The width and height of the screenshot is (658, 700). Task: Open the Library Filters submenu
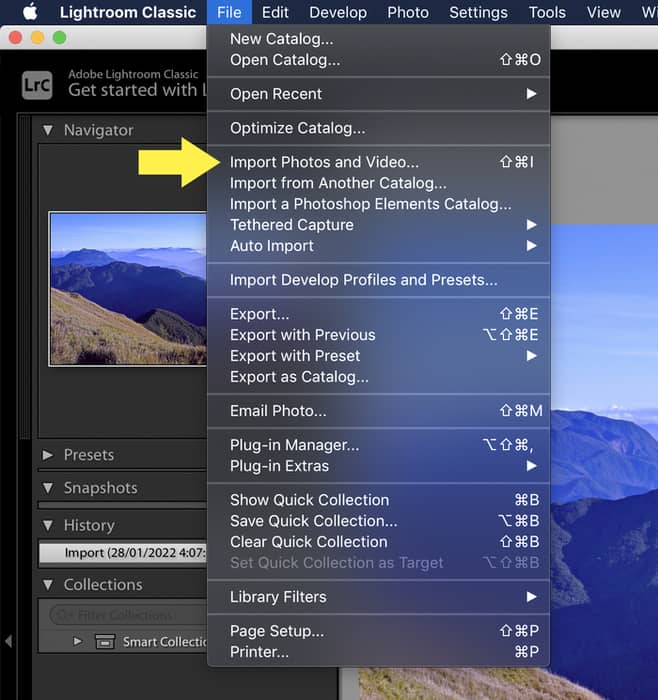coord(379,597)
